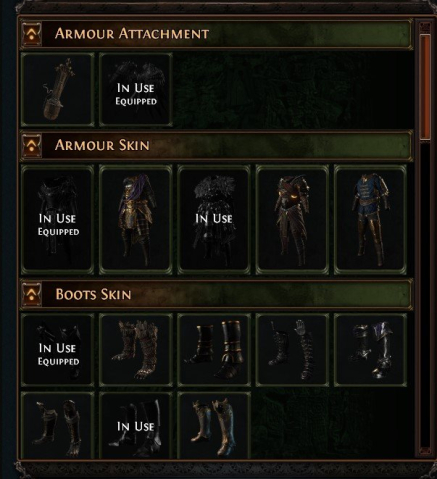Select the equipped dark boots skin
The image size is (437, 479).
coord(58,349)
